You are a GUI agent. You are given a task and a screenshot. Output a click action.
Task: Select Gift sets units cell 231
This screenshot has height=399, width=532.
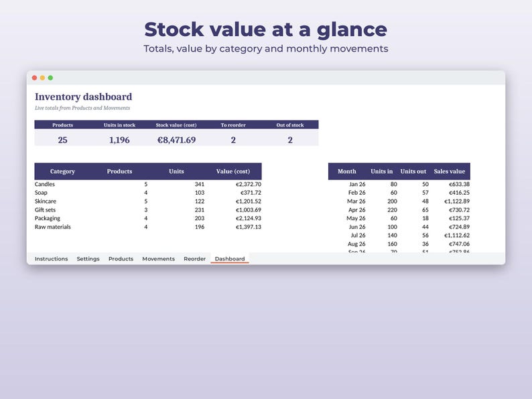point(200,210)
